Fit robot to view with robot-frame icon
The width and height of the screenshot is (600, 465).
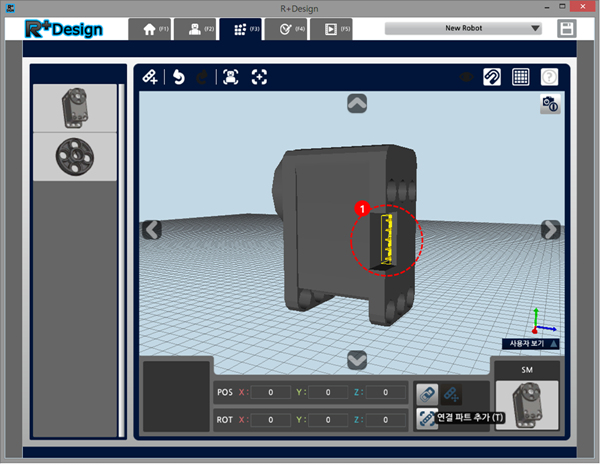(x=230, y=76)
